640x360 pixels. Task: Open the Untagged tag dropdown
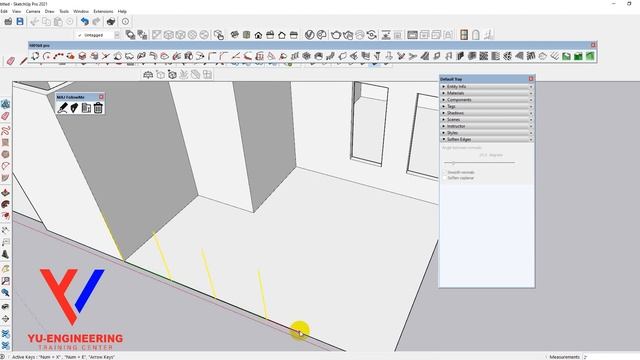117,35
